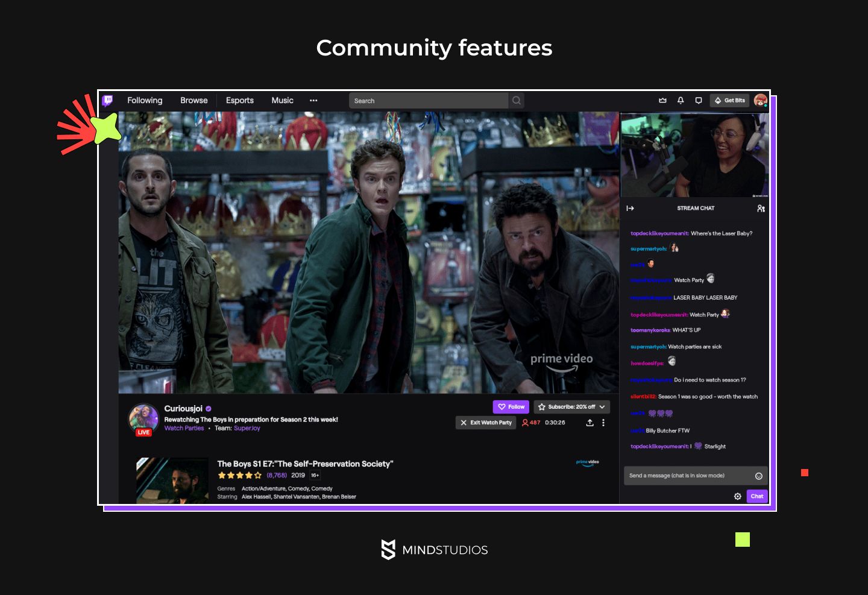Click "Watch parties are sick" chat message
868x595 pixels.
point(695,347)
